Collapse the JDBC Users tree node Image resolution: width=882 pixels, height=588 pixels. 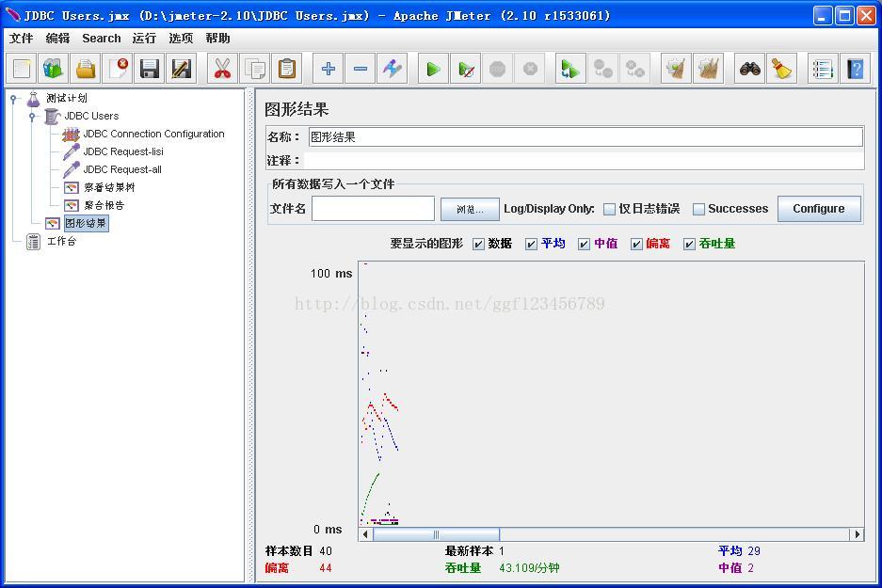[32, 117]
